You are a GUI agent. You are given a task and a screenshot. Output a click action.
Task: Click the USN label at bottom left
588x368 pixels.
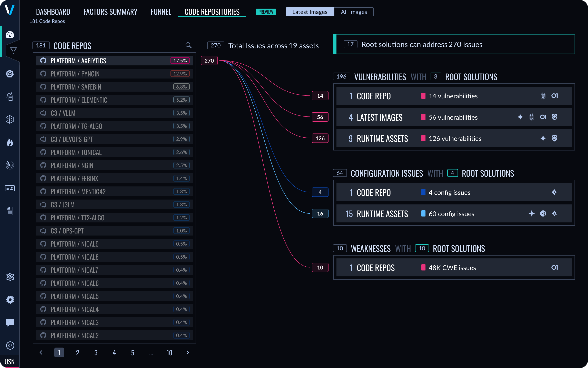point(10,362)
